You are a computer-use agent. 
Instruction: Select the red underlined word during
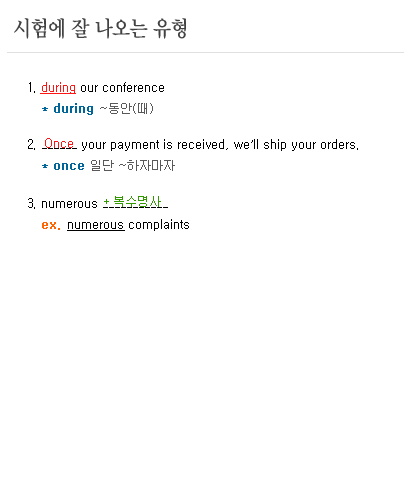pos(58,88)
